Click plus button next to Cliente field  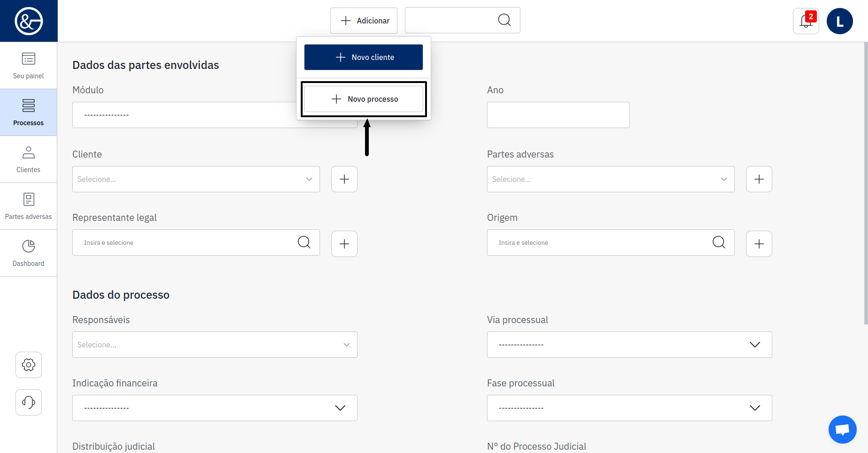point(344,179)
